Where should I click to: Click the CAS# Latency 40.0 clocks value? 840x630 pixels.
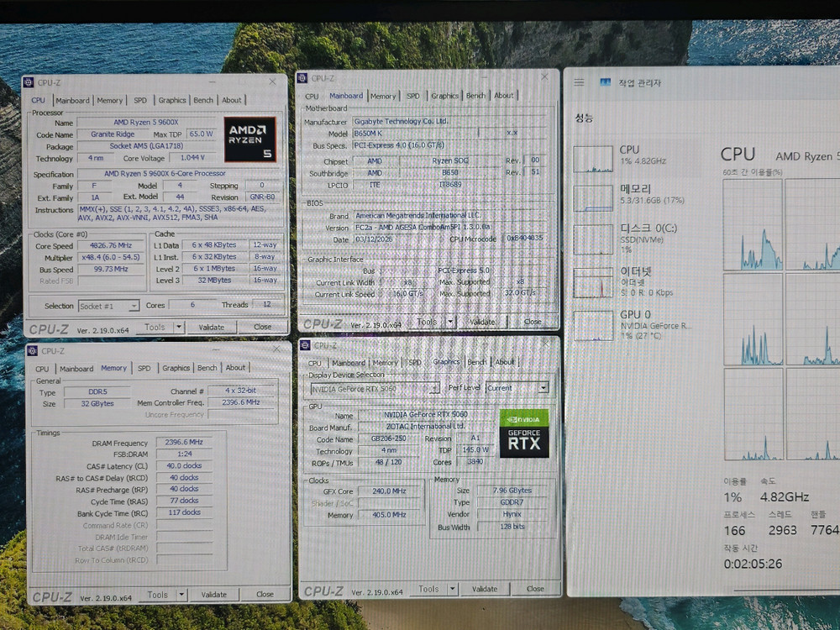pos(184,465)
